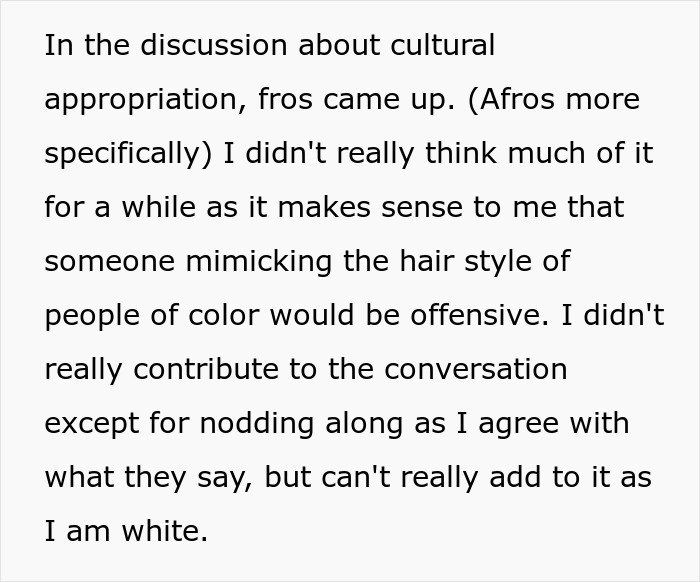Click the text "(Afros" in parentheses
700x582 pixels.
tap(512, 99)
